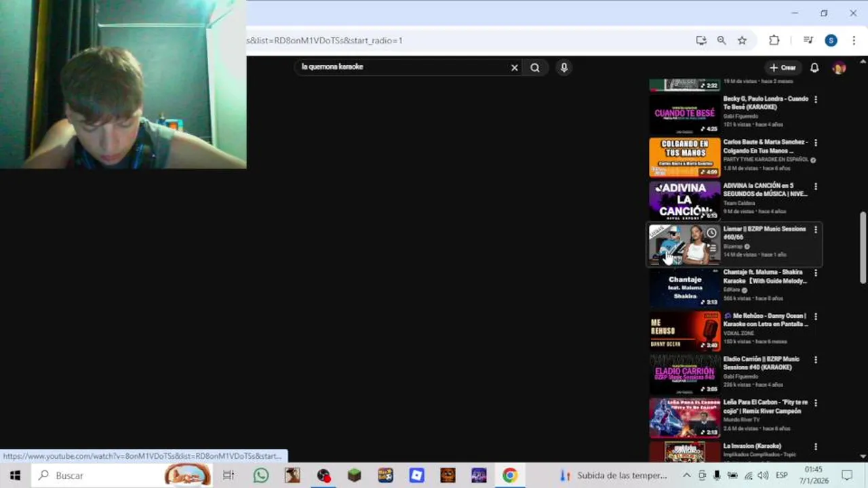Show hidden system tray icons chevron
Screen dimensions: 868x488
point(686,475)
